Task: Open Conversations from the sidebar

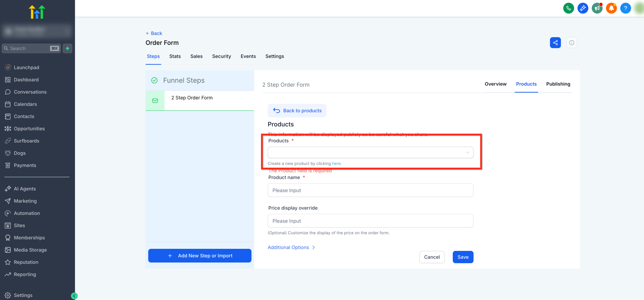Action: (30, 92)
